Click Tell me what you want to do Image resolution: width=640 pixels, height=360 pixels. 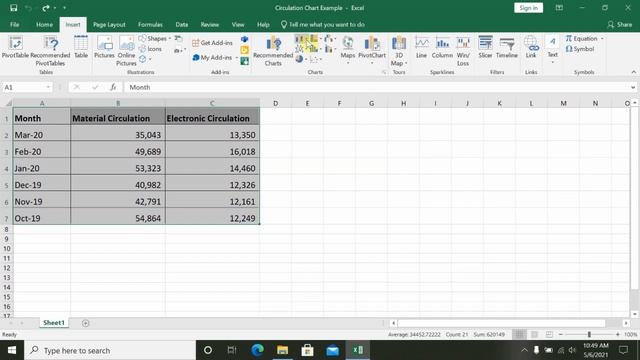coord(323,24)
